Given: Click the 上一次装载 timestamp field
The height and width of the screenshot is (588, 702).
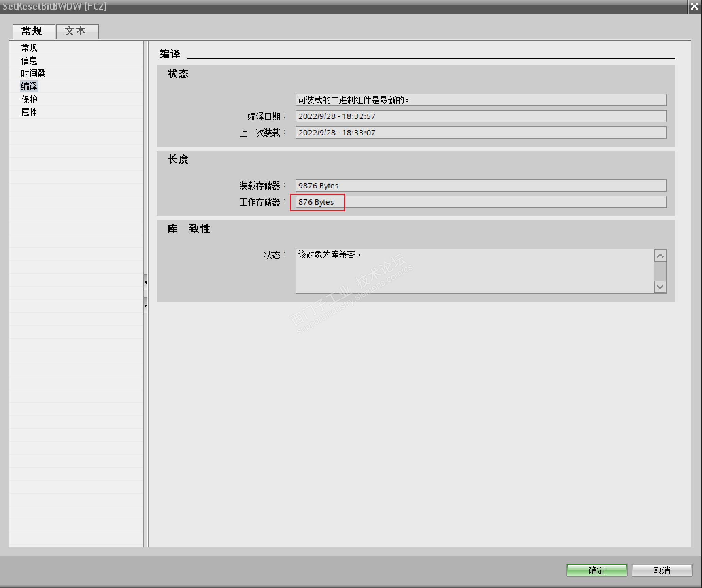Looking at the screenshot, I should 480,133.
